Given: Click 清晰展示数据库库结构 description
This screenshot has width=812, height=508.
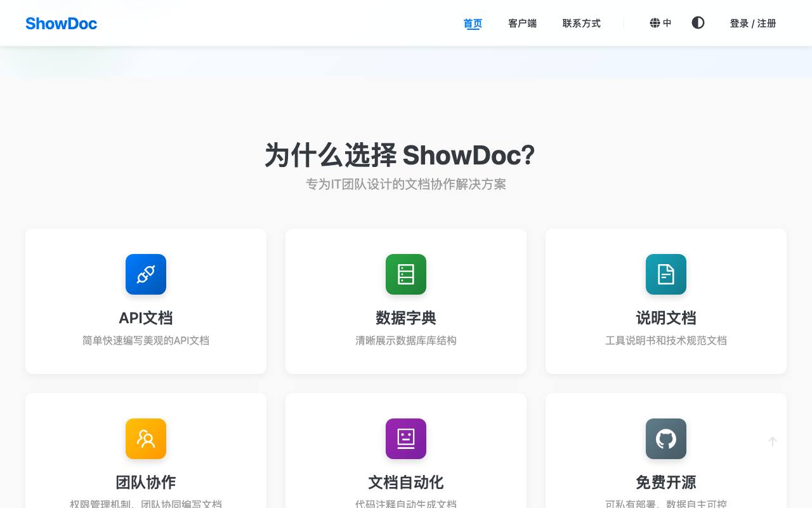Looking at the screenshot, I should [x=406, y=340].
